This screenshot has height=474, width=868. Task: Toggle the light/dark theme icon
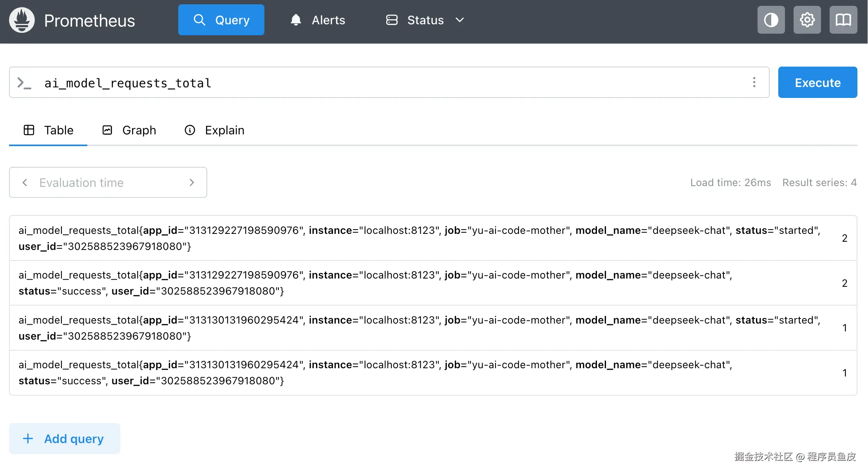tap(771, 20)
